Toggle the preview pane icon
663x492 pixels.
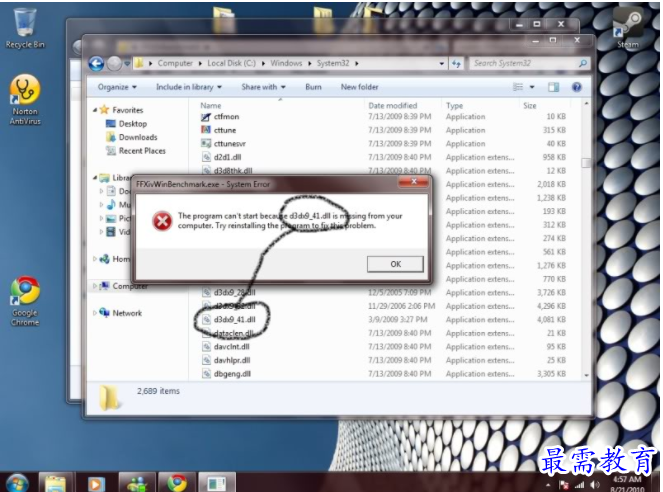pyautogui.click(x=553, y=87)
